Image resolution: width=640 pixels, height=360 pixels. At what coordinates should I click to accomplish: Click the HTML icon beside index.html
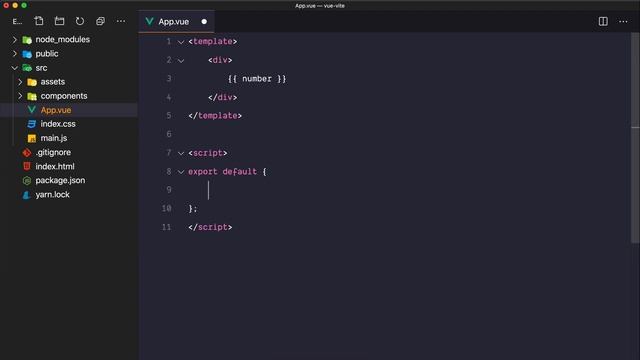[27, 167]
